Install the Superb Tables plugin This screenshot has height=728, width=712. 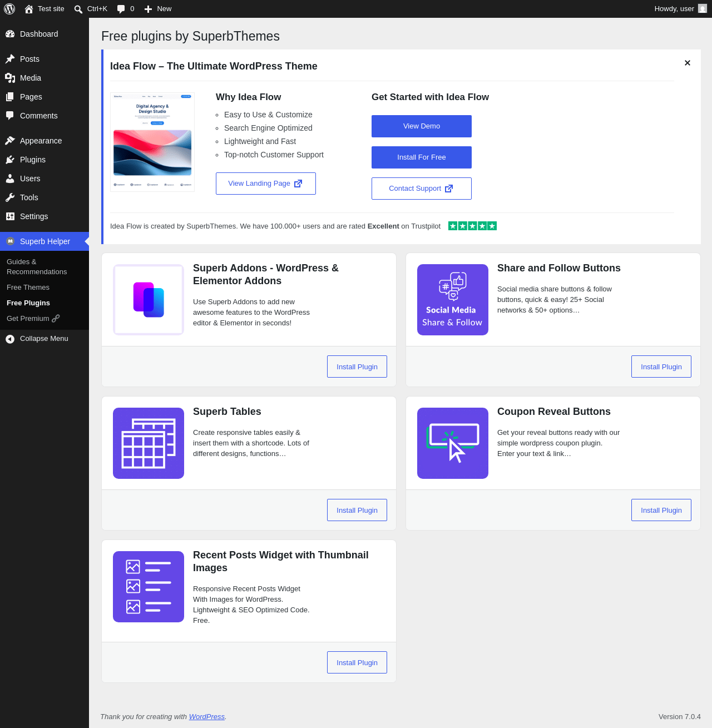357,510
